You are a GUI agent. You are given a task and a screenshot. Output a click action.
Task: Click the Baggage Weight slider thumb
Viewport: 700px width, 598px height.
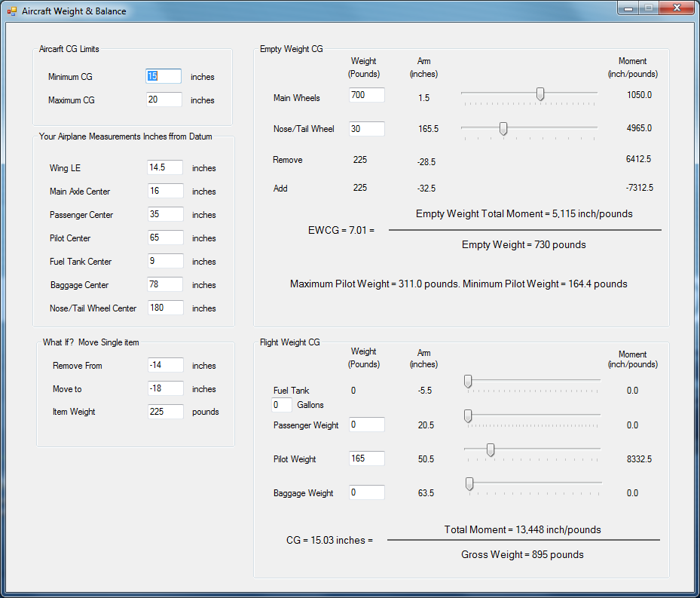tap(469, 484)
